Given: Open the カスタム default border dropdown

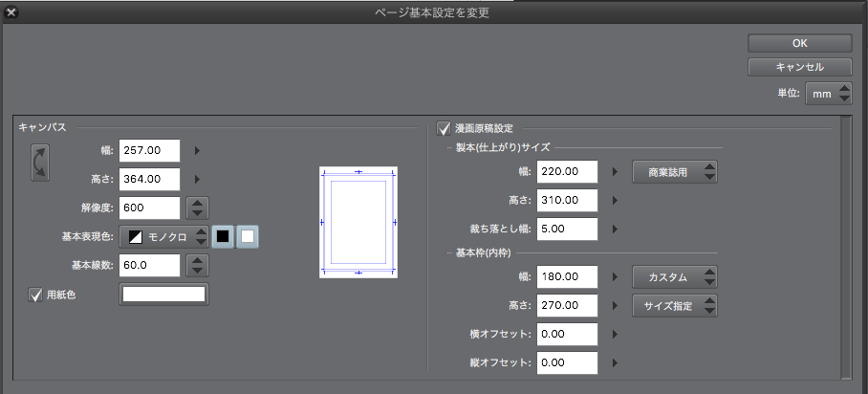Looking at the screenshot, I should click(x=674, y=277).
